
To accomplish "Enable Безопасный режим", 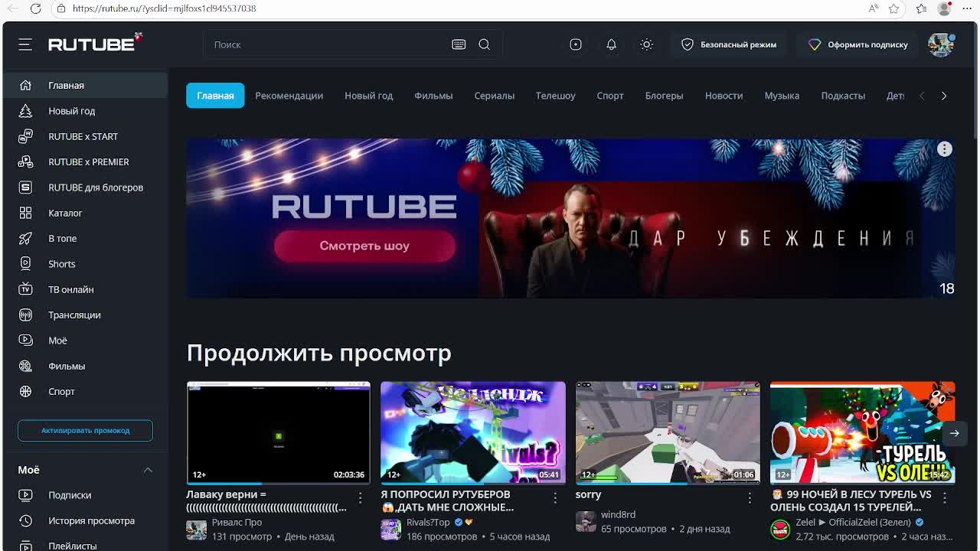I will click(x=729, y=44).
